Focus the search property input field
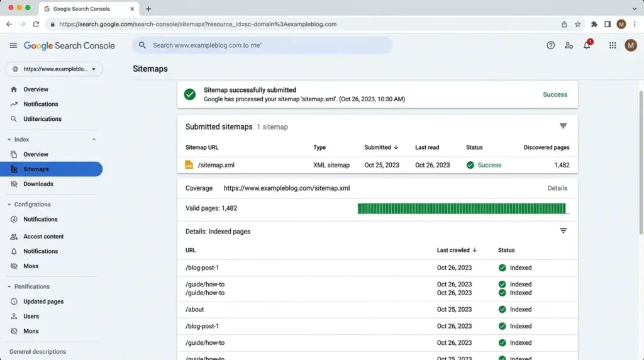644x360 pixels. [x=262, y=45]
